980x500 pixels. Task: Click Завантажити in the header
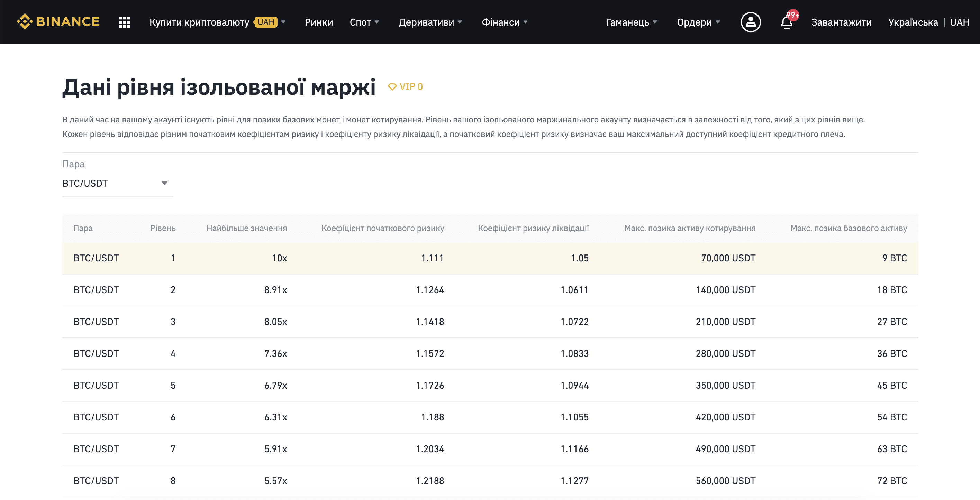pos(841,22)
